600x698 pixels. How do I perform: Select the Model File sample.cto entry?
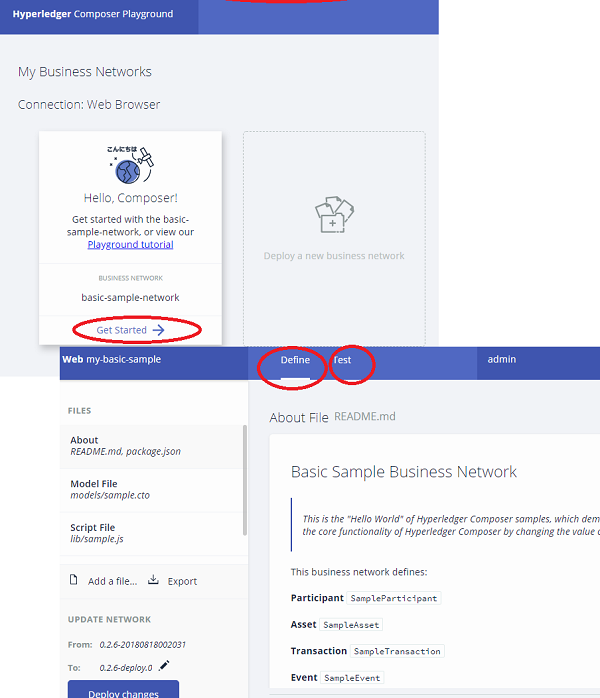(x=151, y=490)
